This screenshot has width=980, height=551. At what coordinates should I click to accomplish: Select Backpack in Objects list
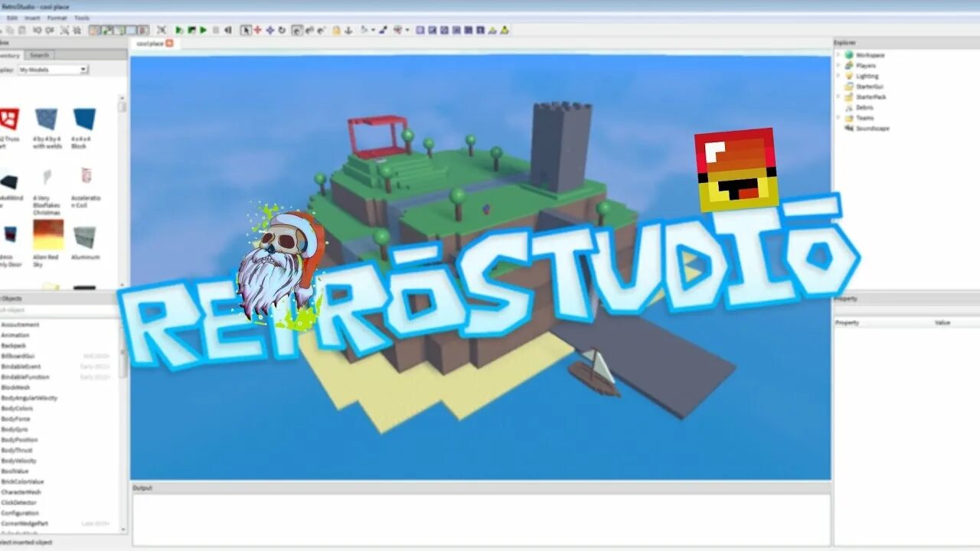coord(14,346)
